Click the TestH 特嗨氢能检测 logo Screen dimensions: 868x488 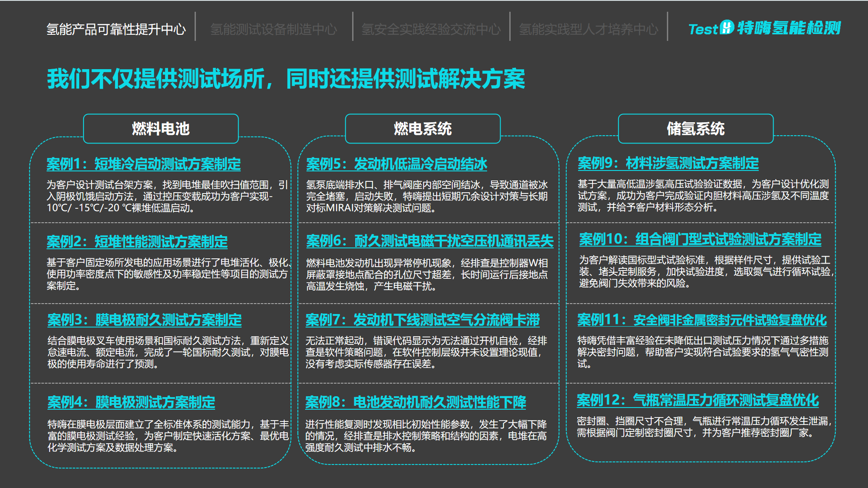point(764,28)
